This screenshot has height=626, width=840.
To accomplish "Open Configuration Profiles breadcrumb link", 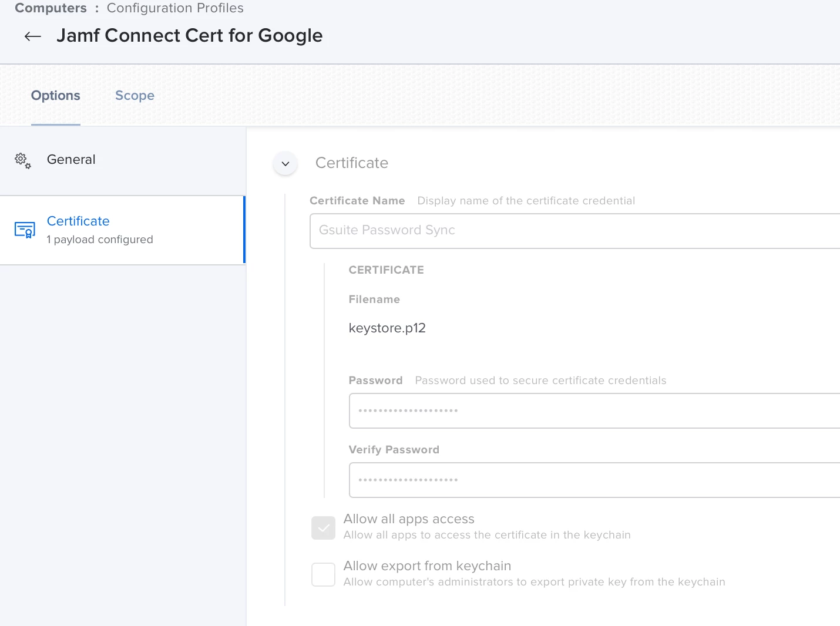I will coord(175,8).
